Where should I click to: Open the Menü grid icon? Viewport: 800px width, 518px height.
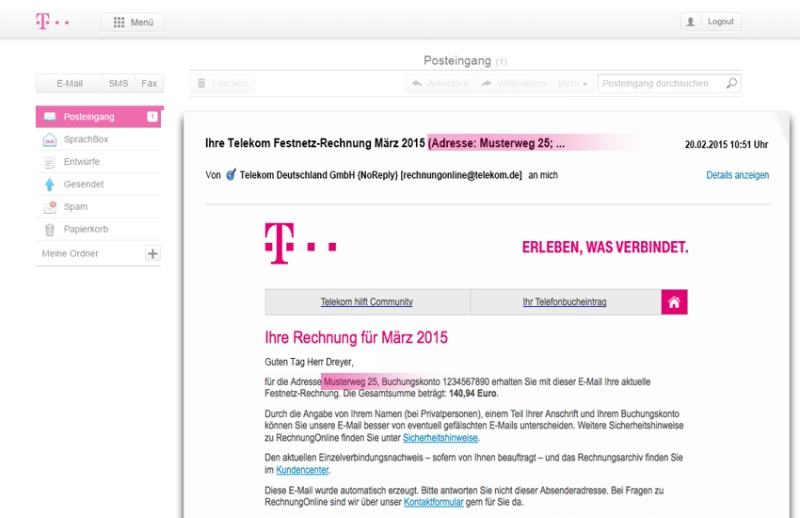click(x=119, y=22)
